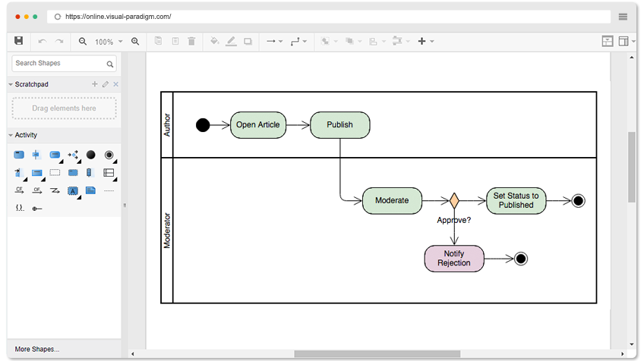The height and width of the screenshot is (361, 644).
Task: Select the Moderate action node
Action: coord(392,201)
